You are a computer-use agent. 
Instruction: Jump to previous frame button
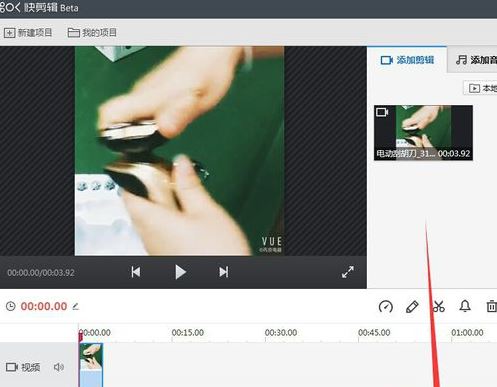(x=136, y=272)
